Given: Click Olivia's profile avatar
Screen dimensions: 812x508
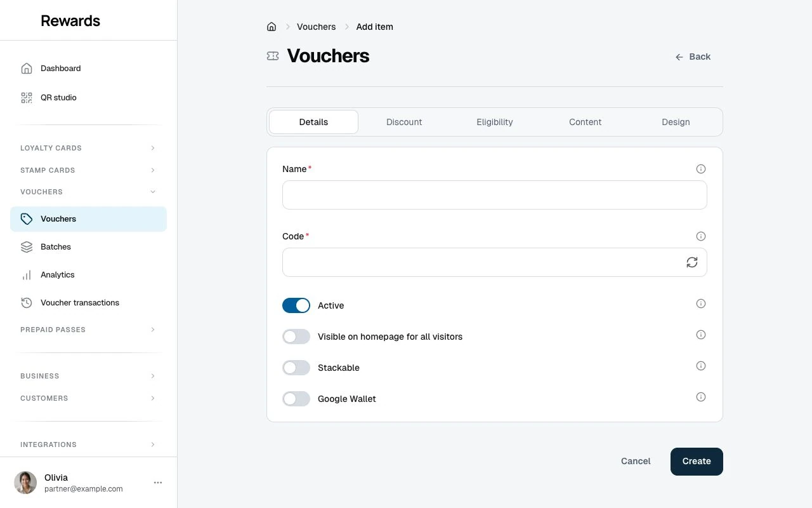Looking at the screenshot, I should 25,483.
